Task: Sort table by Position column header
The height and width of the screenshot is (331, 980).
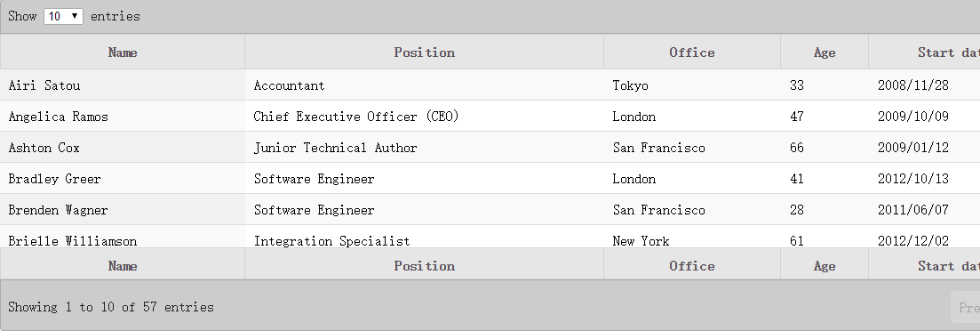Action: point(425,52)
